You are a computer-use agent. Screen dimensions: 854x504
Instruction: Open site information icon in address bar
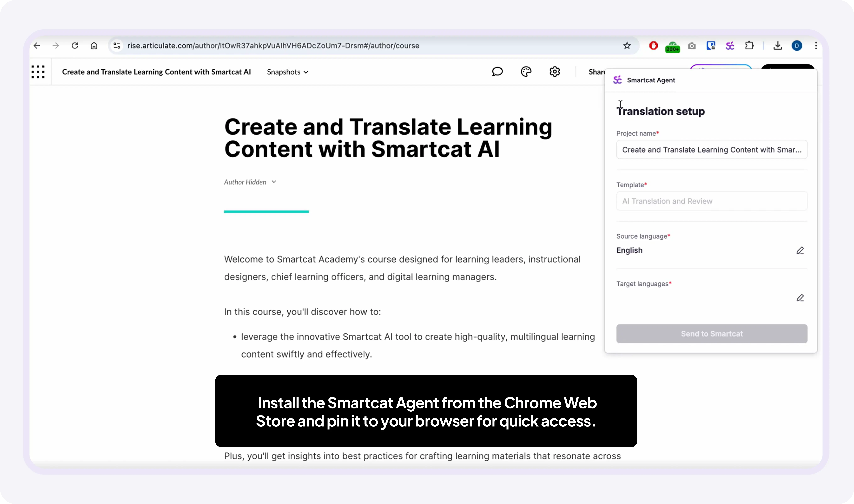coord(117,46)
